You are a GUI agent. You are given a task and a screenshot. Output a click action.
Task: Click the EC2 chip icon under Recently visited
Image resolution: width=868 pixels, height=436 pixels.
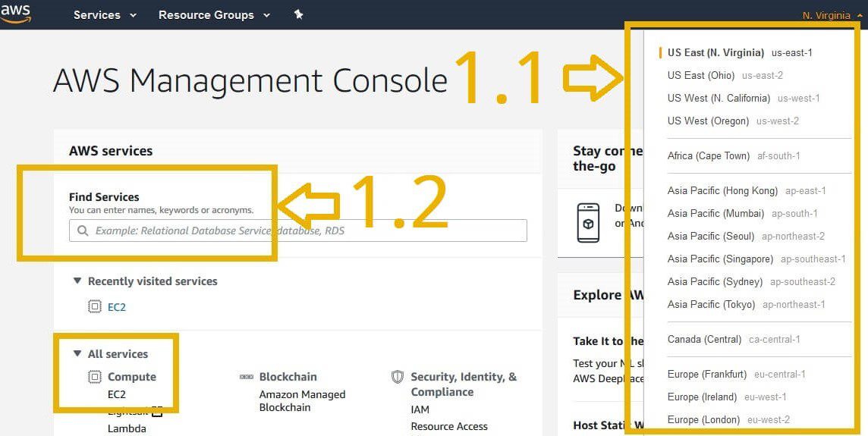95,307
